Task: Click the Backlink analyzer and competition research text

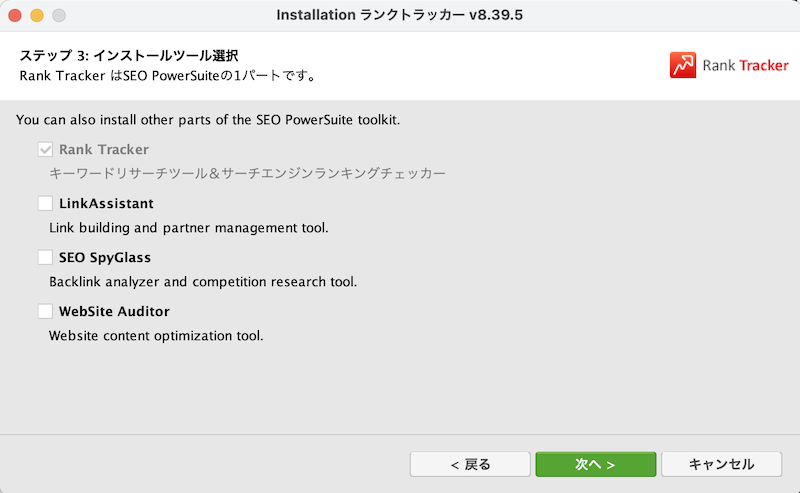Action: 203,282
